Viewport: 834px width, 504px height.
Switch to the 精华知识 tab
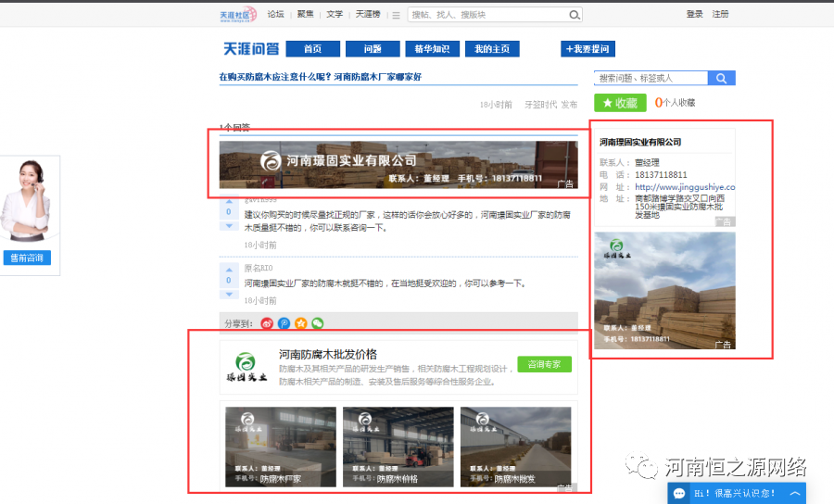[433, 49]
